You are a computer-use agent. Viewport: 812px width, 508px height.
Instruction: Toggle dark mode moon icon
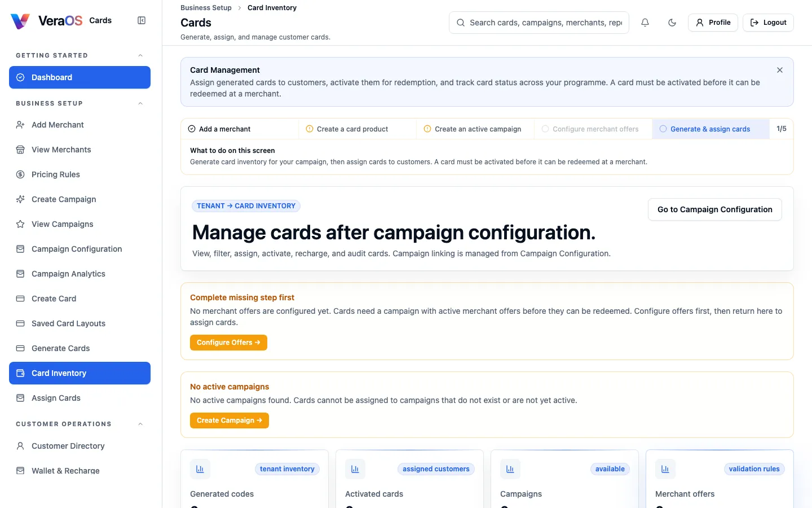[x=672, y=23]
